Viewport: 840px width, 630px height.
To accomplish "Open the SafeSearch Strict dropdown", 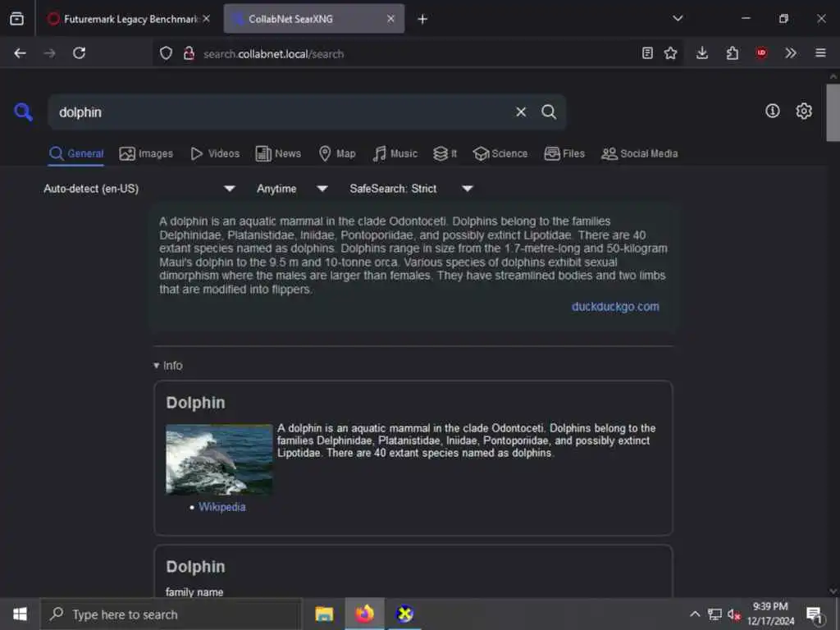I will click(x=411, y=189).
